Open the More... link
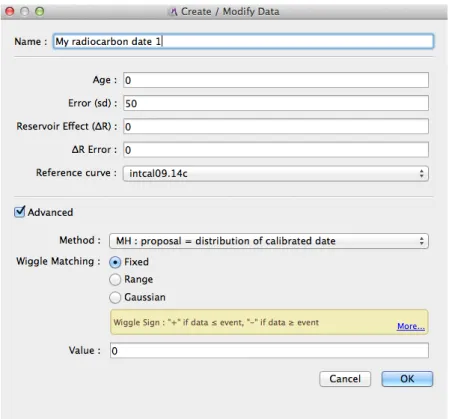This screenshot has width=449, height=419. coord(411,326)
